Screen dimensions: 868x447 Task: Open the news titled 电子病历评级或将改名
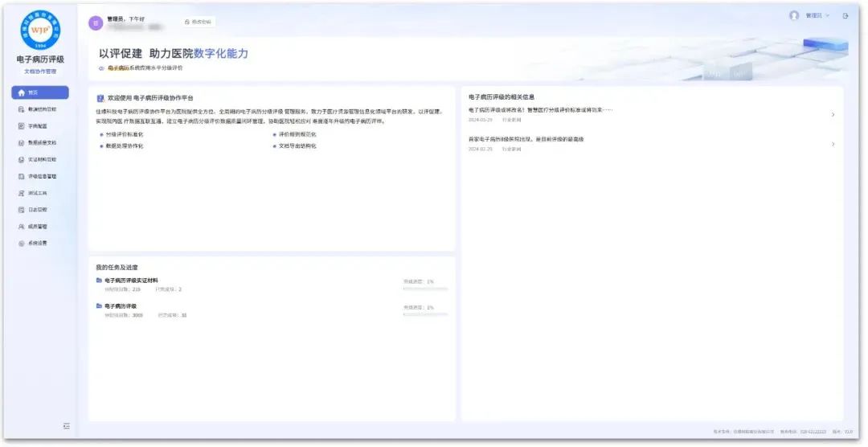540,110
